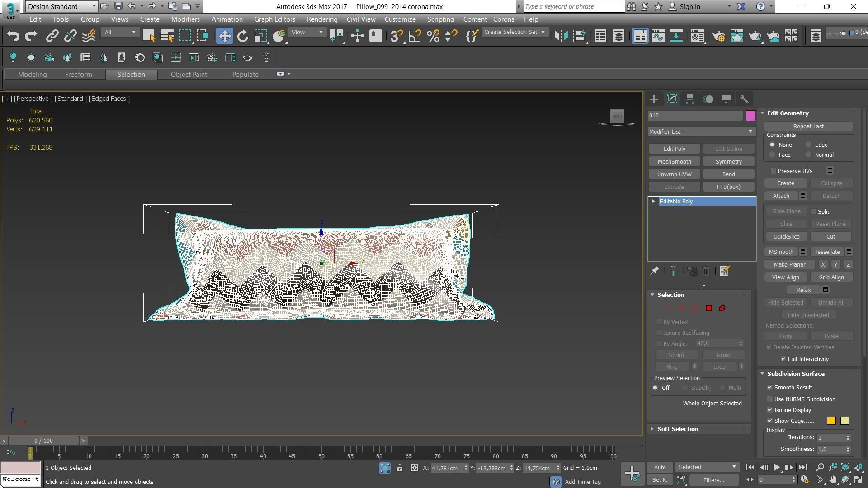The height and width of the screenshot is (488, 868).
Task: Expand the Soft Selection rollout
Action: (x=677, y=429)
